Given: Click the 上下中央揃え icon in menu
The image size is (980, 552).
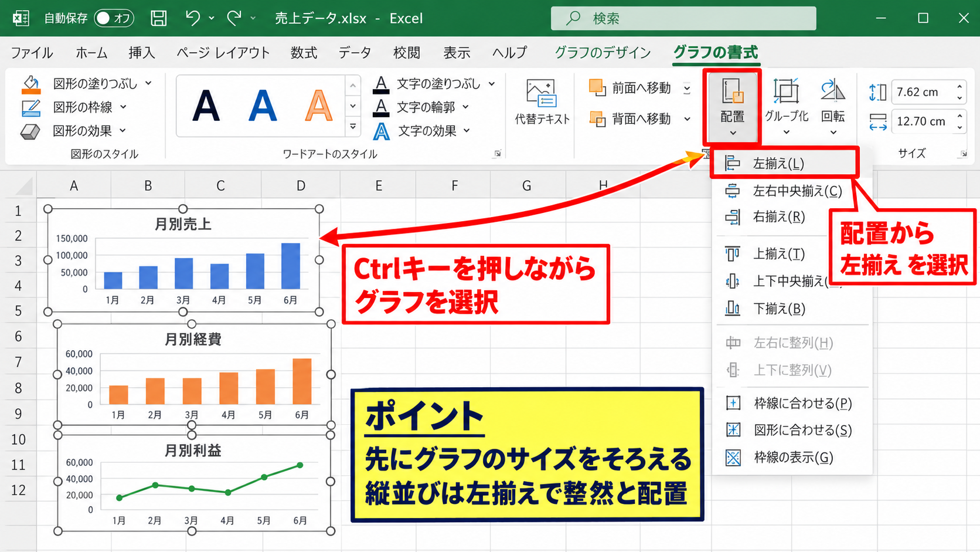Looking at the screenshot, I should (733, 282).
